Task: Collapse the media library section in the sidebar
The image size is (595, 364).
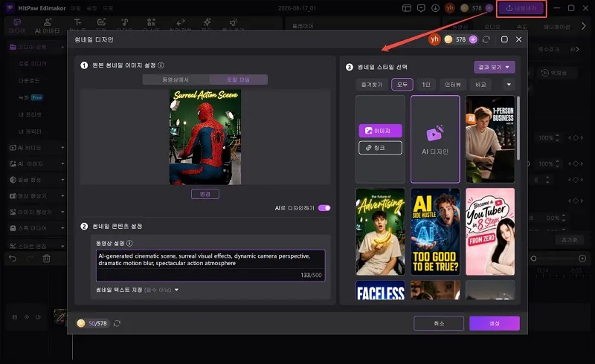Action: pyautogui.click(x=62, y=47)
